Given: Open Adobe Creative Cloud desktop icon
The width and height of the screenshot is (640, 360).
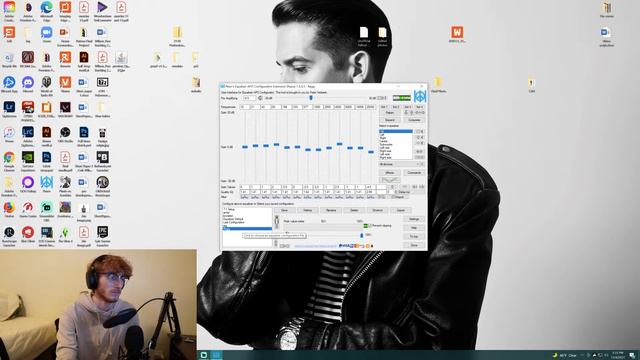Looking at the screenshot, I should [x=9, y=11].
